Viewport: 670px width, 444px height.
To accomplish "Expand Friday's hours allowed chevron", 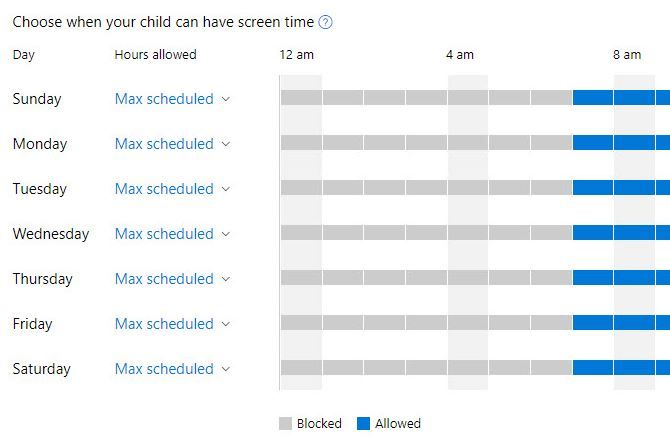I will (x=226, y=324).
